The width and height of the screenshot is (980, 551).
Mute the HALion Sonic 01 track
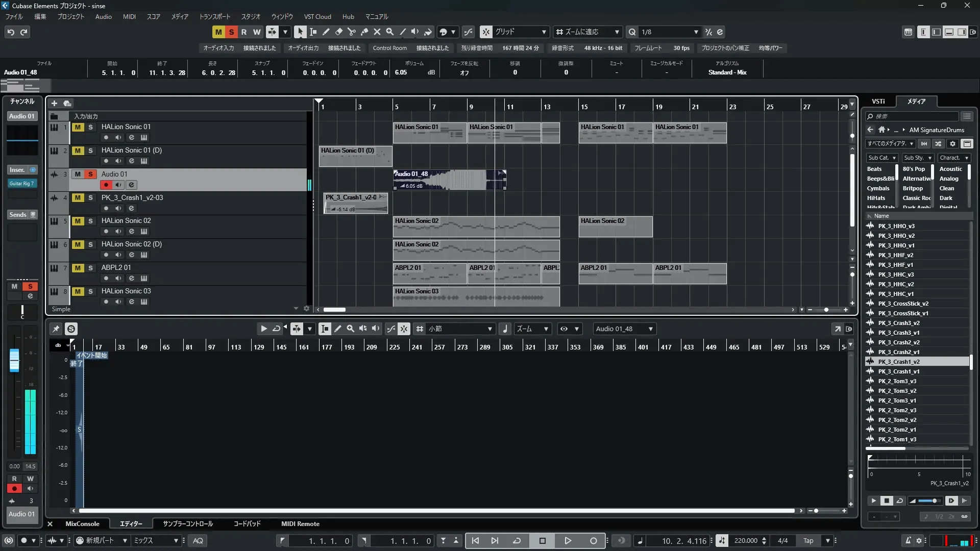tap(78, 127)
